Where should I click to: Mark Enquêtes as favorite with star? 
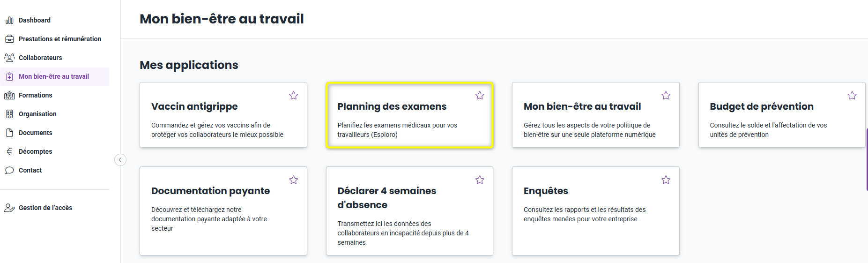(666, 180)
